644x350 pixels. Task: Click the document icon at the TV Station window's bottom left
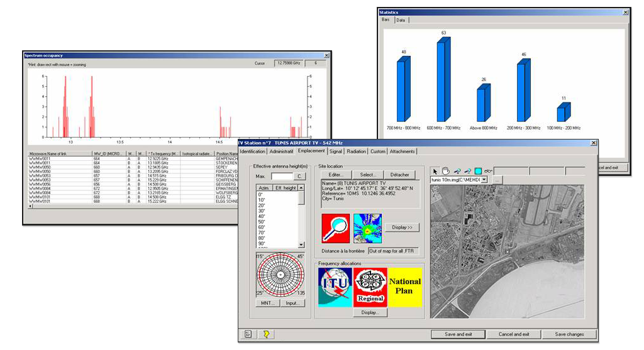[248, 334]
